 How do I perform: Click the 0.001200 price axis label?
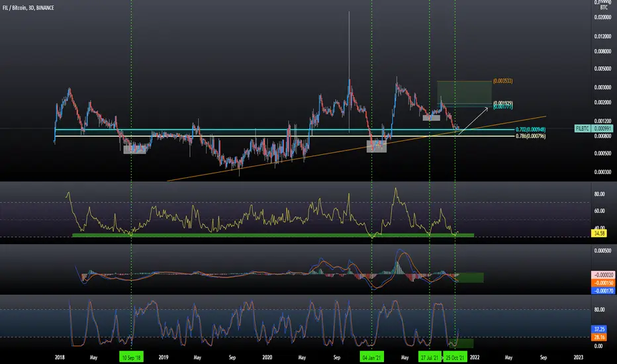602,121
